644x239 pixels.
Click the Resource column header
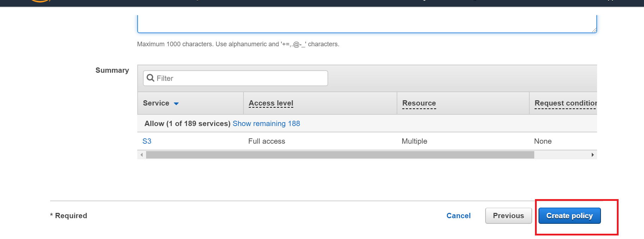click(x=419, y=103)
